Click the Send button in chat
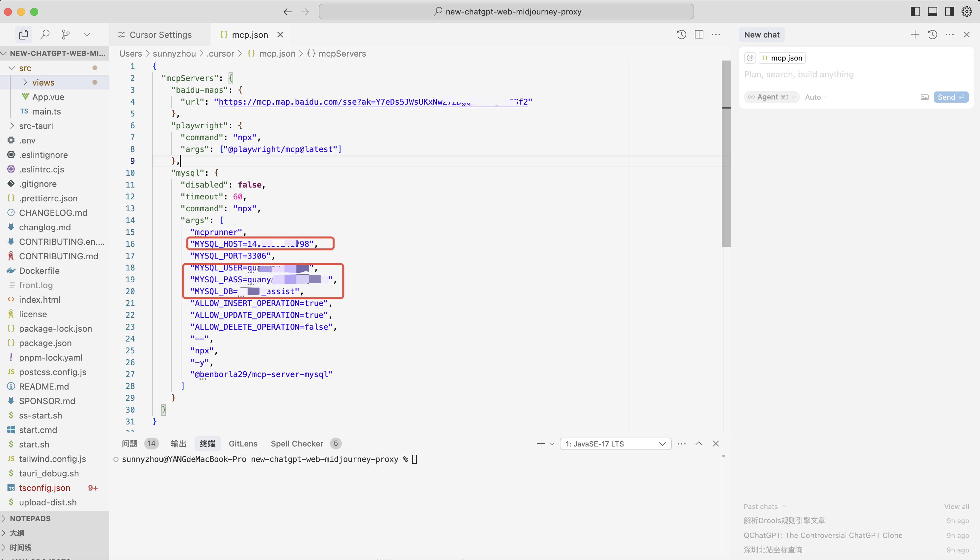980x560 pixels. [x=950, y=97]
